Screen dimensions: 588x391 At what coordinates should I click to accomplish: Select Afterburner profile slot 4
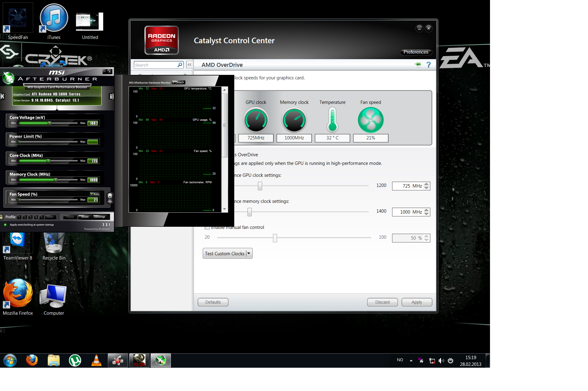tap(36, 217)
